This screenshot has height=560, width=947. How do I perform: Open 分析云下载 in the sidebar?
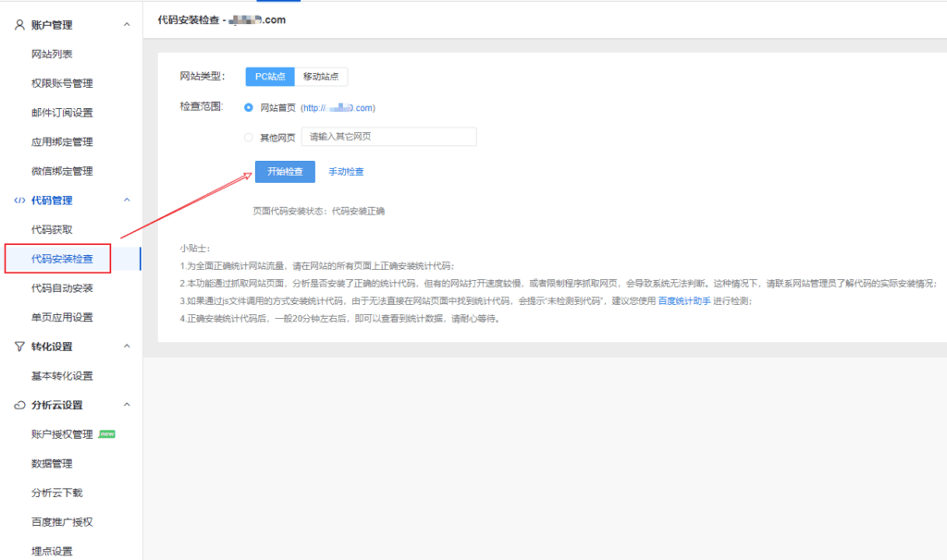pyautogui.click(x=56, y=493)
